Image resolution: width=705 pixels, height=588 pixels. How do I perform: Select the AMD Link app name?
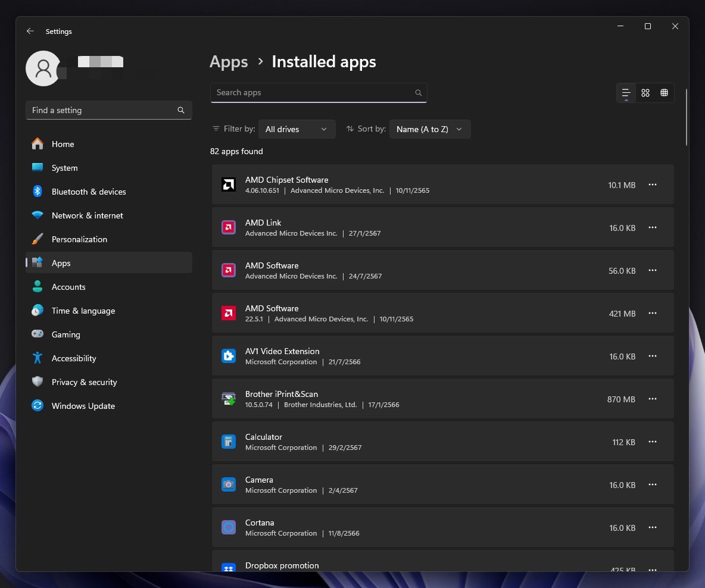pos(263,223)
